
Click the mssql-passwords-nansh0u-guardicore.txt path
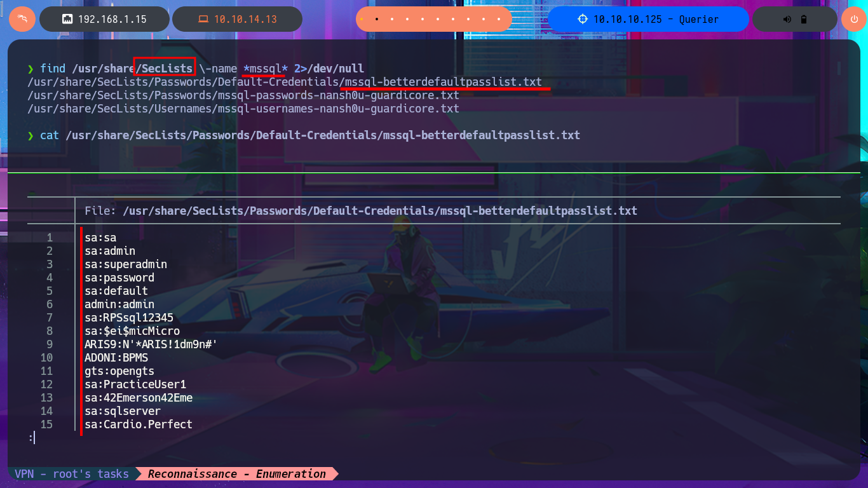click(x=243, y=95)
